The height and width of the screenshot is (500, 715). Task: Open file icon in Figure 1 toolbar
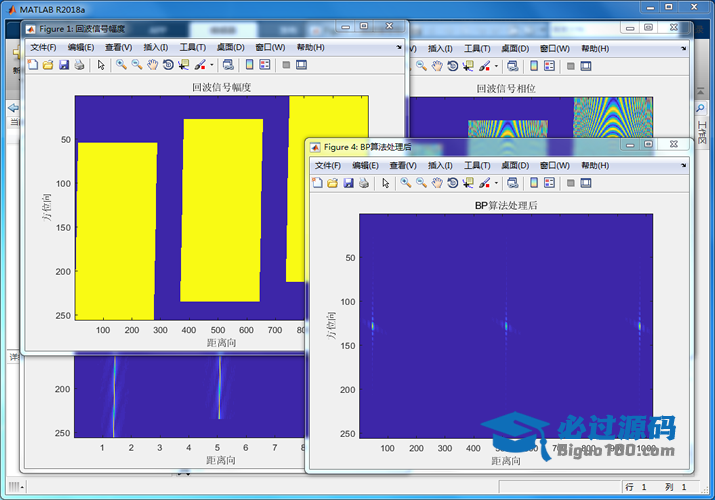(48, 65)
